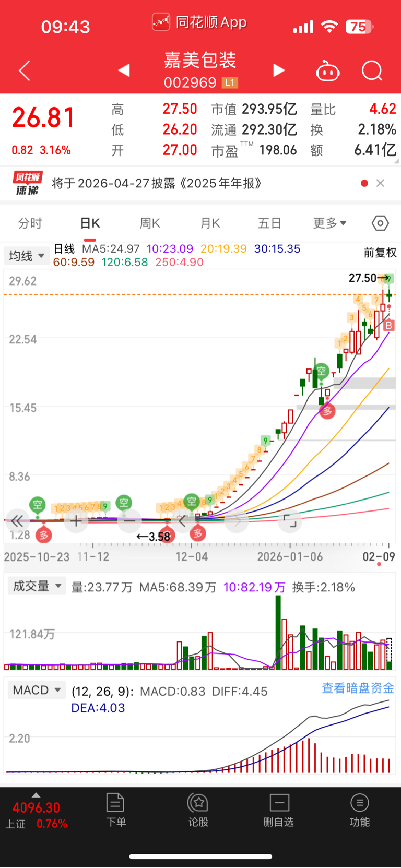The width and height of the screenshot is (401, 868).
Task: Tap the L1 level badge
Action: pyautogui.click(x=230, y=82)
